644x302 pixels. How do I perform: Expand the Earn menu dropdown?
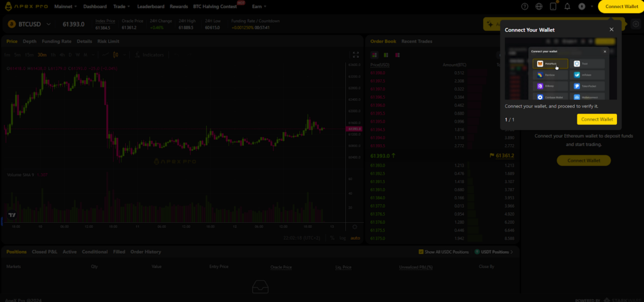(x=258, y=6)
